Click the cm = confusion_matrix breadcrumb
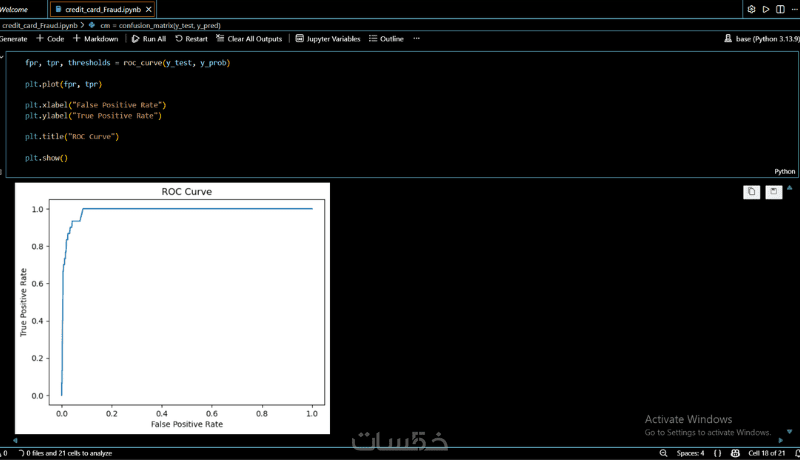800x460 pixels. coord(160,25)
